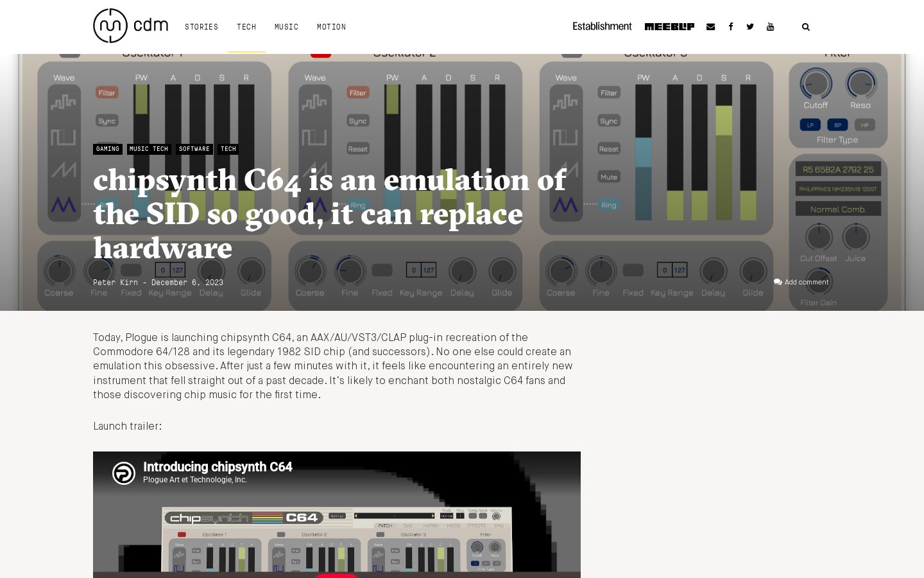This screenshot has height=578, width=924.
Task: Click the paragraph starting Today, Plogue is launching
Action: coord(334,366)
